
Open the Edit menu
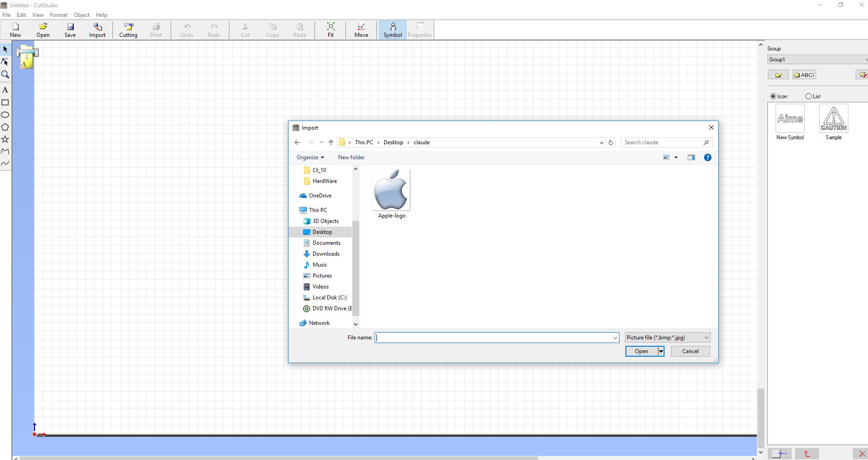pyautogui.click(x=21, y=15)
